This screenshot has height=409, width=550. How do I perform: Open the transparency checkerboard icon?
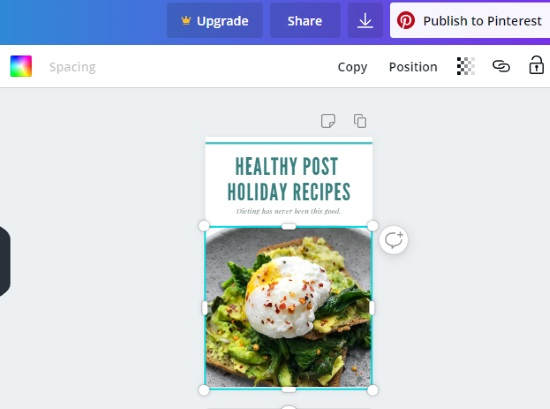465,66
